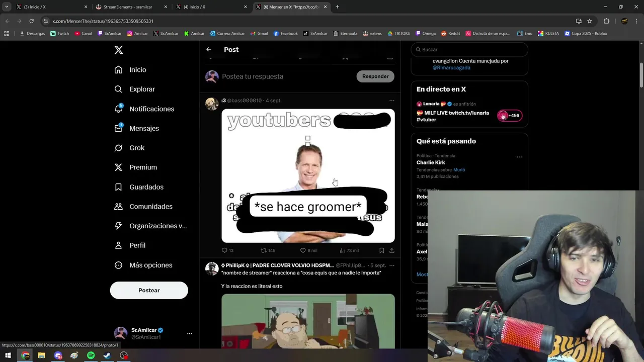The width and height of the screenshot is (644, 362).
Task: View analytics showing 73 mil views
Action: pos(349,250)
